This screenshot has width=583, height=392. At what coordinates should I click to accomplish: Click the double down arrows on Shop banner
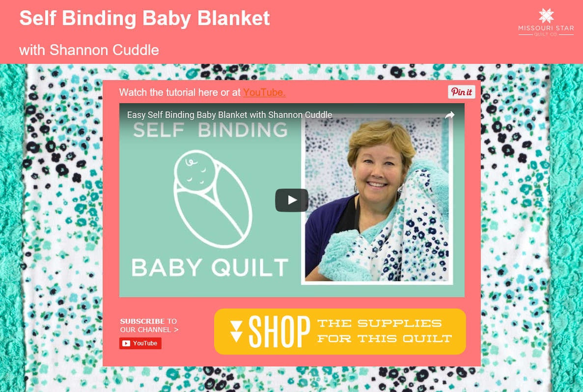click(236, 332)
